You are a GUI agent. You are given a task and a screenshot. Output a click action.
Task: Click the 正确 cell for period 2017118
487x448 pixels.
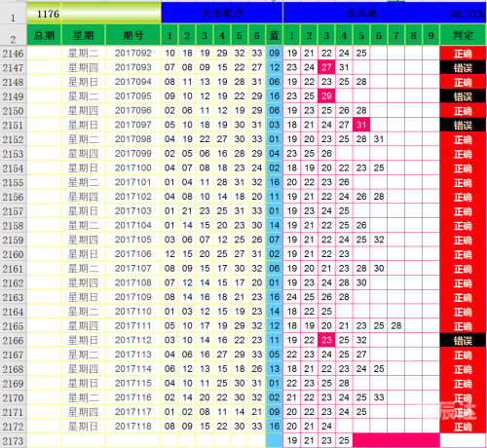point(463,427)
